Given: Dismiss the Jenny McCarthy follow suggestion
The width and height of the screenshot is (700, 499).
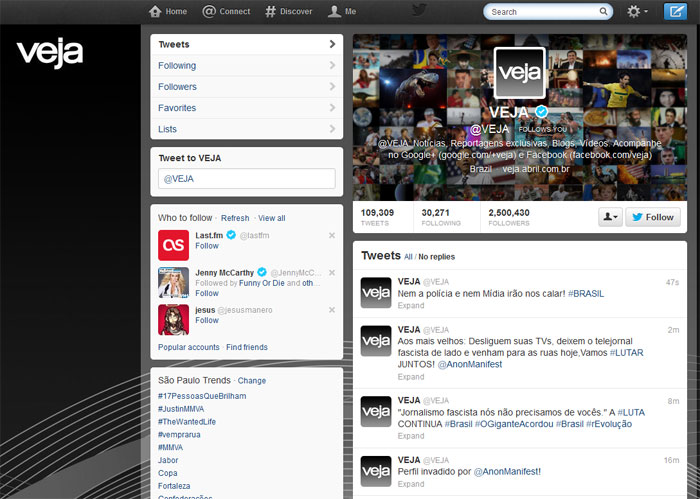Looking at the screenshot, I should (332, 272).
